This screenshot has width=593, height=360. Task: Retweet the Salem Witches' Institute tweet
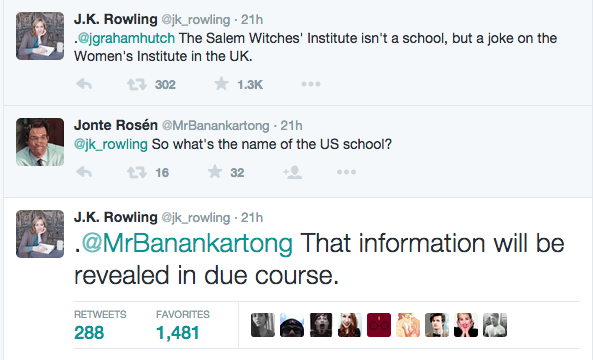click(x=137, y=84)
